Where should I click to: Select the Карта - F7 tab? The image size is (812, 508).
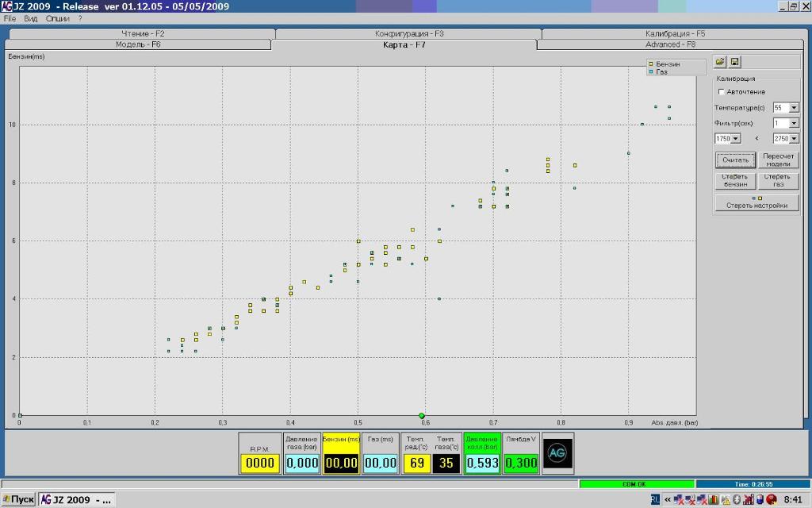(404, 44)
